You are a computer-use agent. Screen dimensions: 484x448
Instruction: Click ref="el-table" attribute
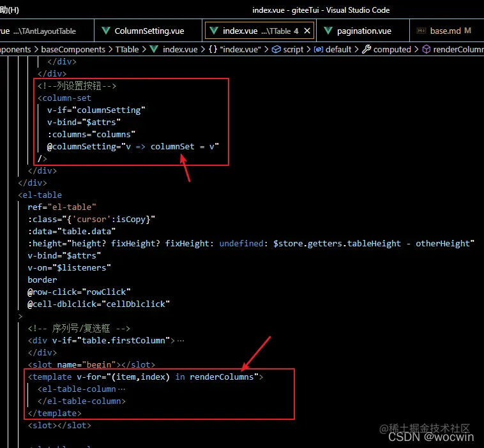click(62, 207)
